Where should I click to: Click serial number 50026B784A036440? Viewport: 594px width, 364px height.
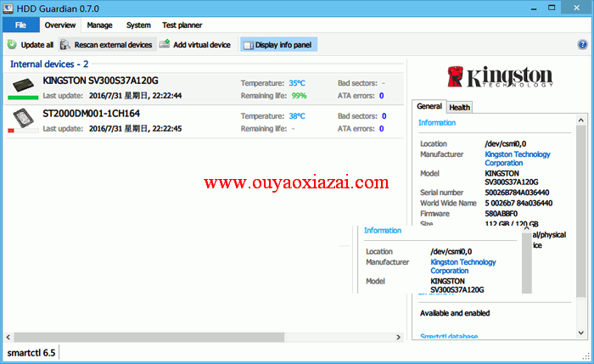coord(517,193)
